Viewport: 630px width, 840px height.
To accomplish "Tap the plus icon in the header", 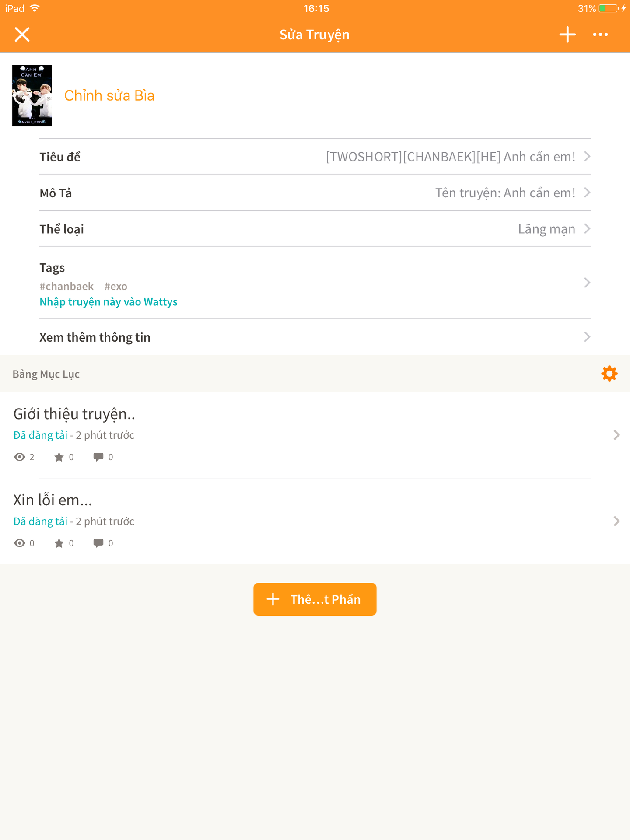I will click(x=567, y=35).
